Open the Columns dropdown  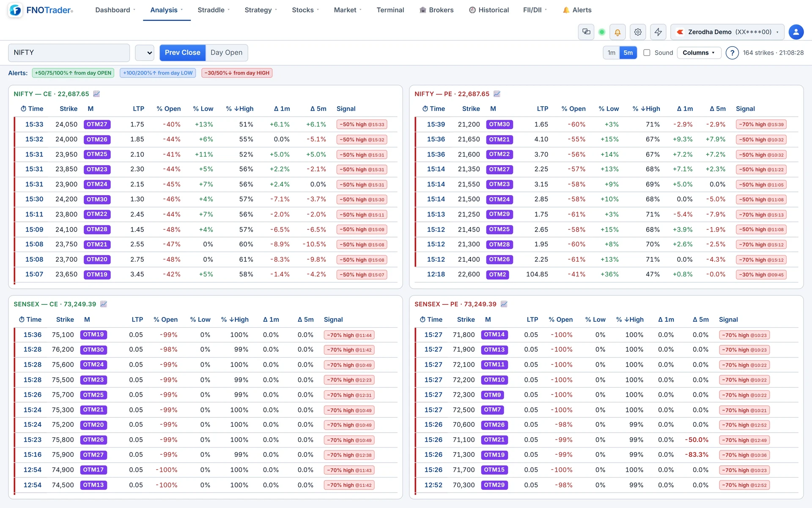[699, 52]
